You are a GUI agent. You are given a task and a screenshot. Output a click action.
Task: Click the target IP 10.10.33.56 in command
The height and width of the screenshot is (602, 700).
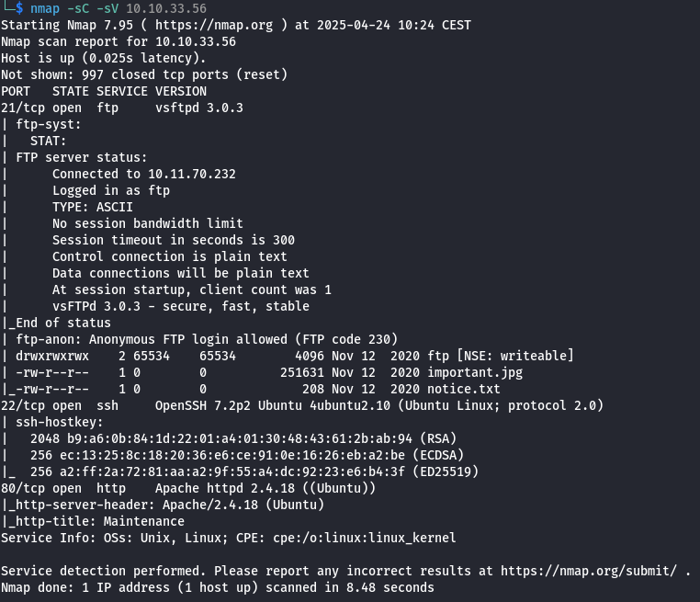coord(166,8)
